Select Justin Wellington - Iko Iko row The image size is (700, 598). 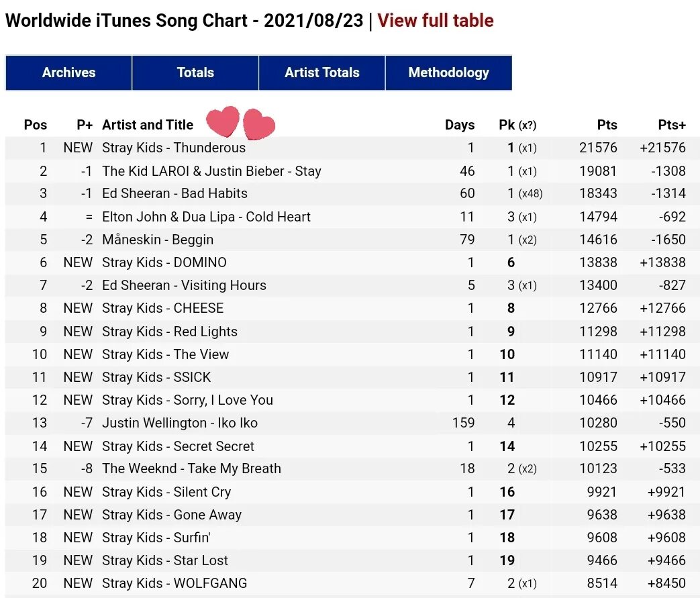[x=180, y=423]
